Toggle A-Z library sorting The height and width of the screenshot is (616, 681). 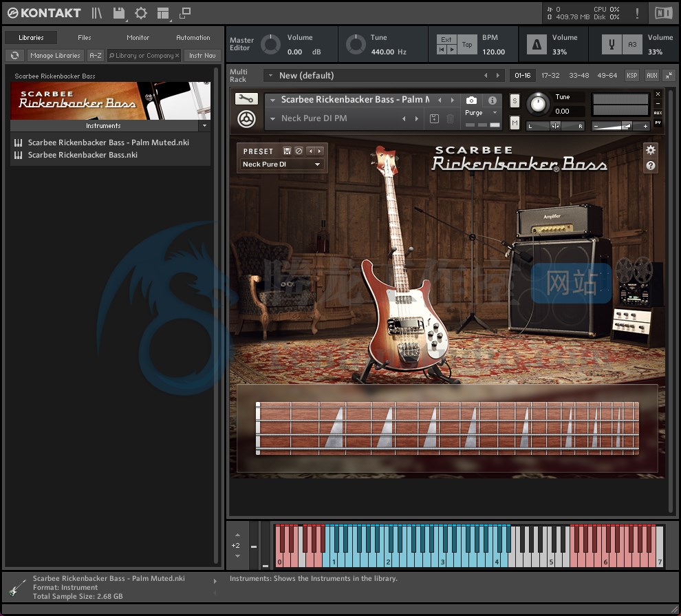pos(95,55)
